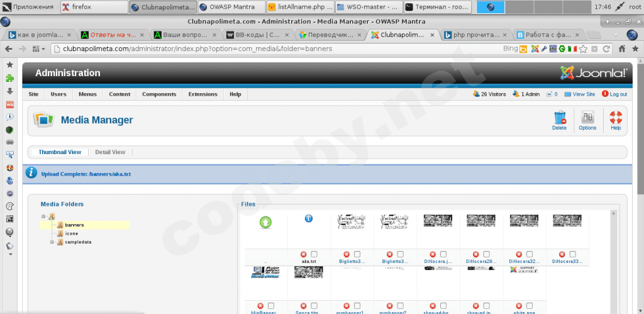The height and width of the screenshot is (314, 644).
Task: Switch to Detail View tab
Action: (x=110, y=152)
